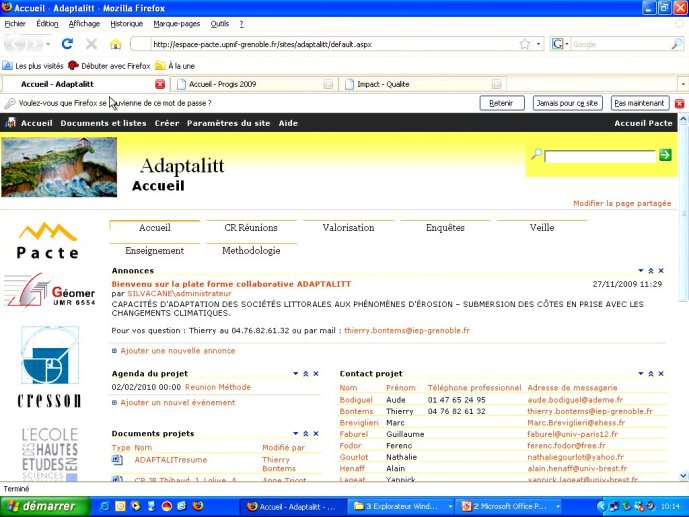This screenshot has height=517, width=689.
Task: Click the URL address bar
Action: tap(334, 44)
